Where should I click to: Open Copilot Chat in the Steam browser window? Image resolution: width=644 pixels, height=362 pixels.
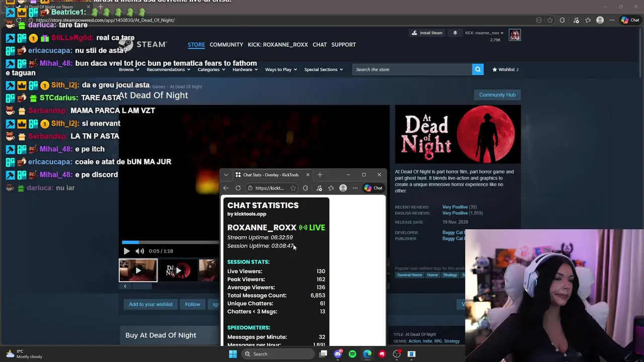pos(630,20)
